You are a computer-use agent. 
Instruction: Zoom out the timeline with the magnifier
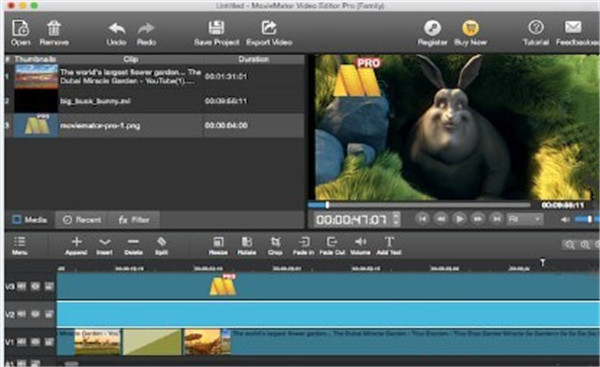coord(569,245)
